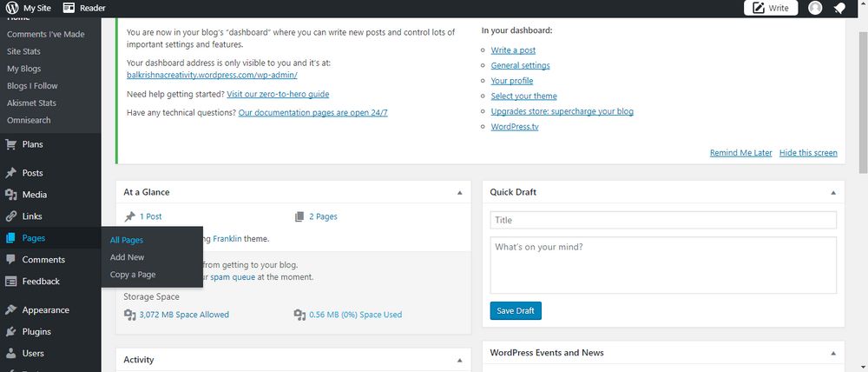Open the user avatar profile icon

(815, 8)
